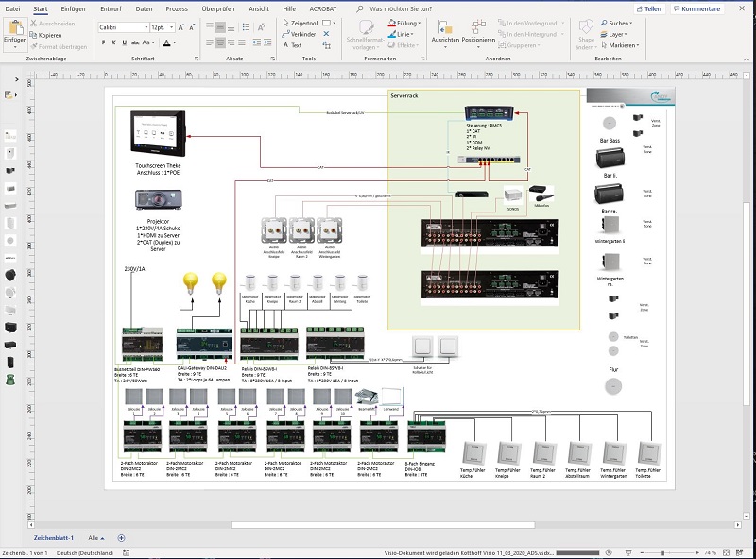
Task: Click the zoom in plus button
Action: pos(697,552)
